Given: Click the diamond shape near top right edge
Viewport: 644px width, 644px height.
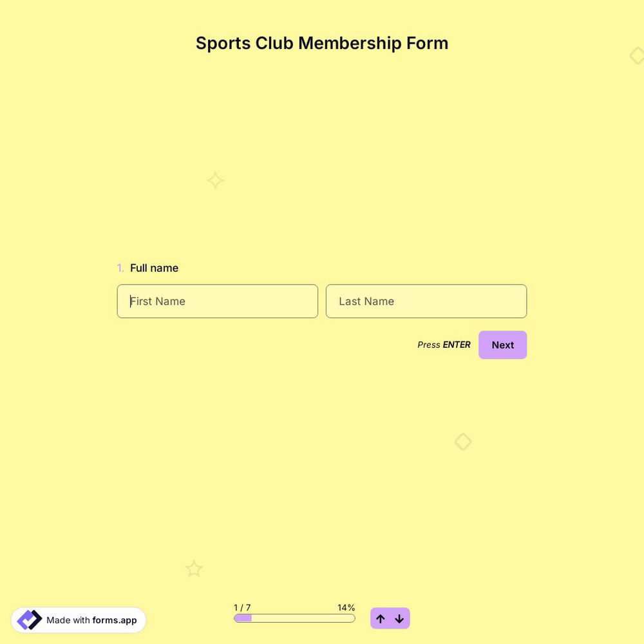Looking at the screenshot, I should (637, 55).
